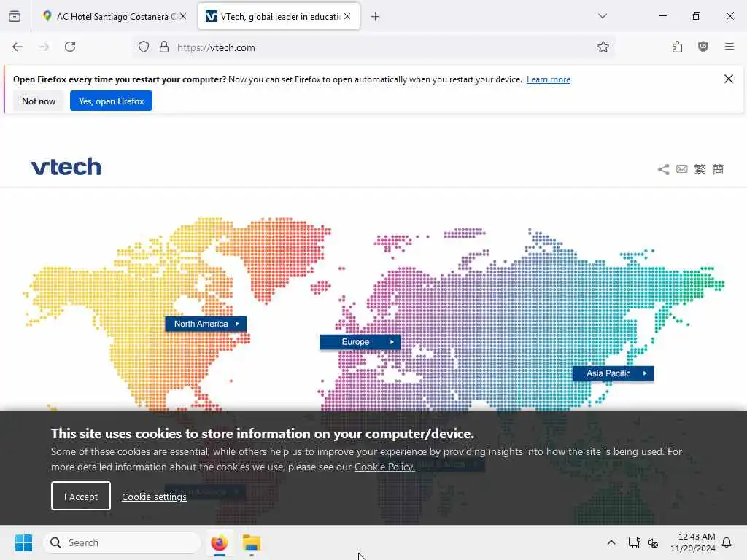Open uBlock shield extension icon

pos(703,47)
